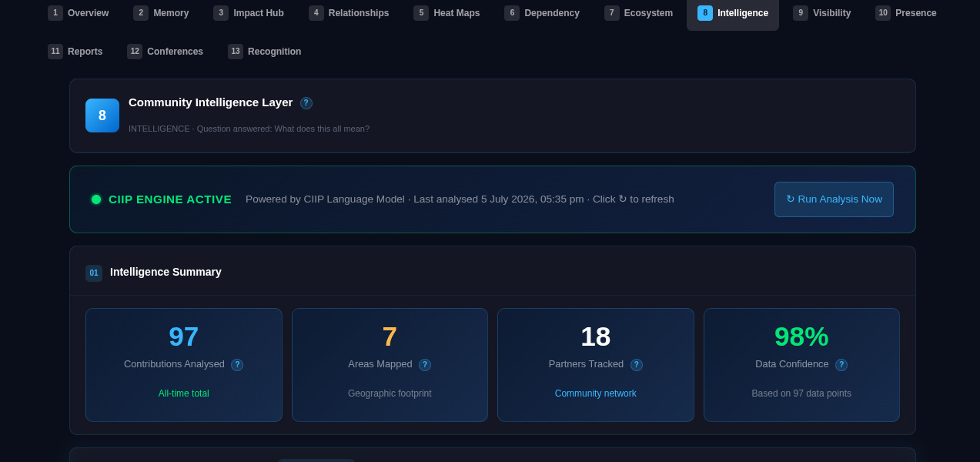Click 'Based on 97 data points' text

tap(801, 393)
